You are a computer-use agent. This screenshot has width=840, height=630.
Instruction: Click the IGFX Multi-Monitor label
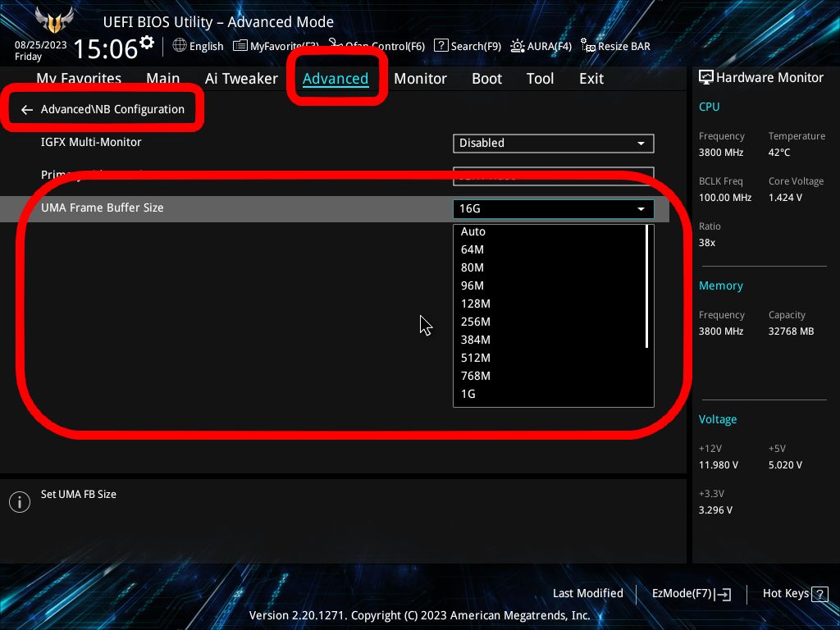(91, 143)
